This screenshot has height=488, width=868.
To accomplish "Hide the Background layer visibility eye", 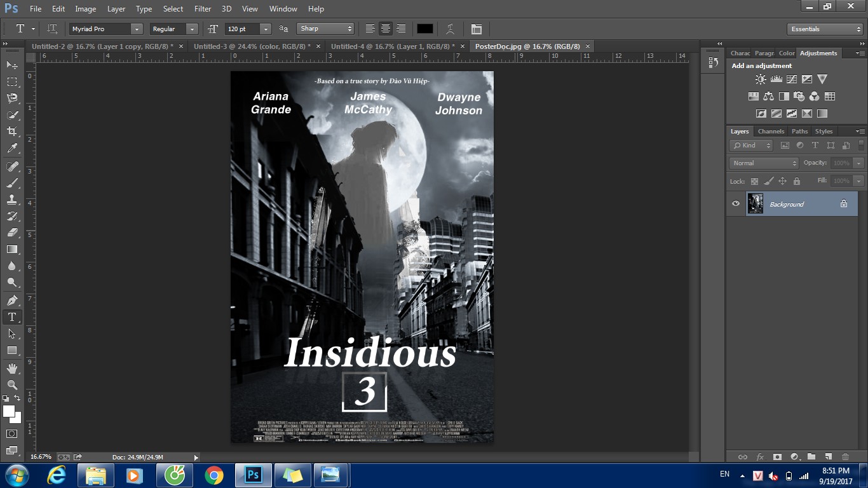I will pos(736,204).
